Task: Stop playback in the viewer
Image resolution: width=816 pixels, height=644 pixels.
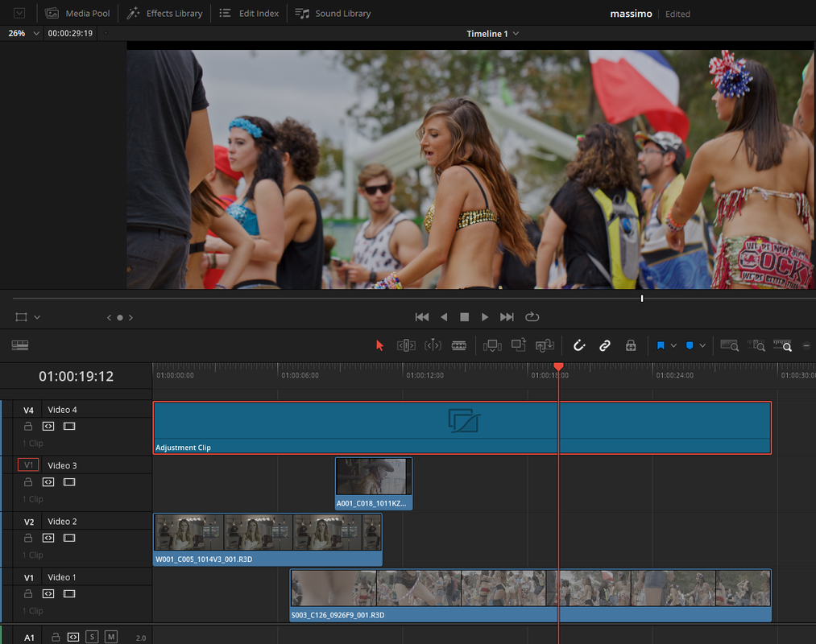Action: 464,317
